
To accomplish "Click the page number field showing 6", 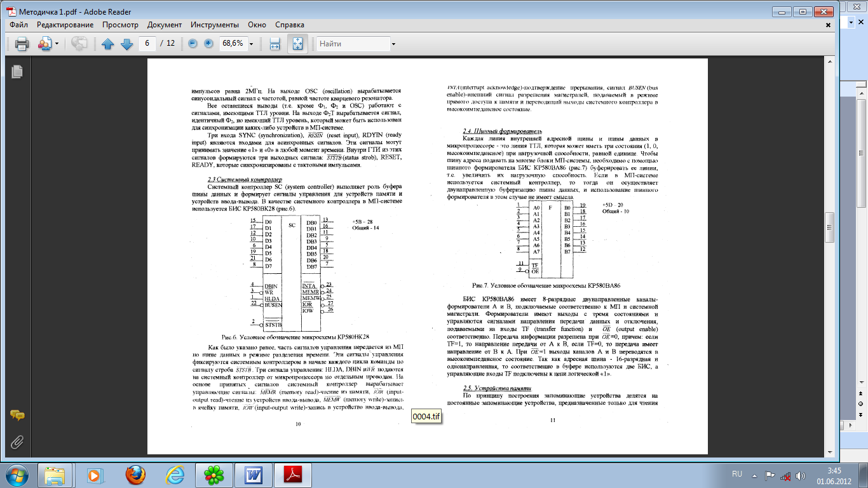I will [x=147, y=44].
